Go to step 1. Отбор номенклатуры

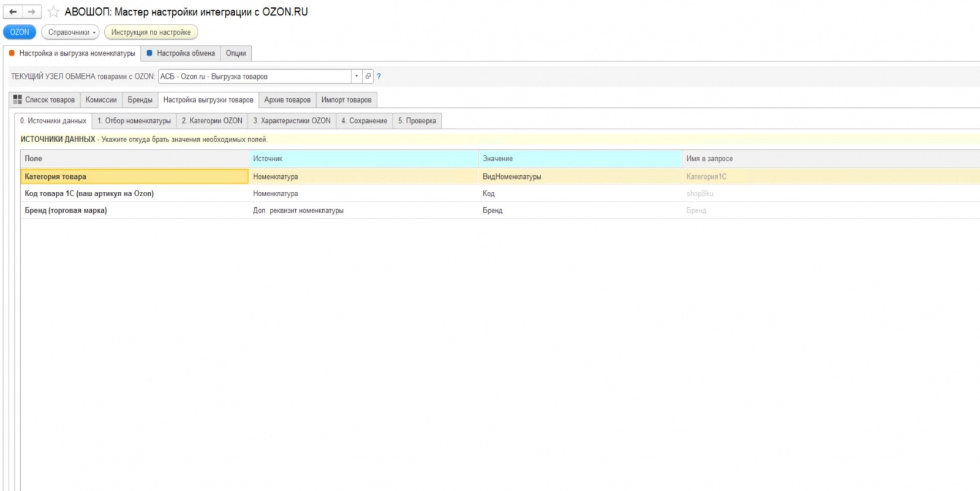[x=134, y=121]
